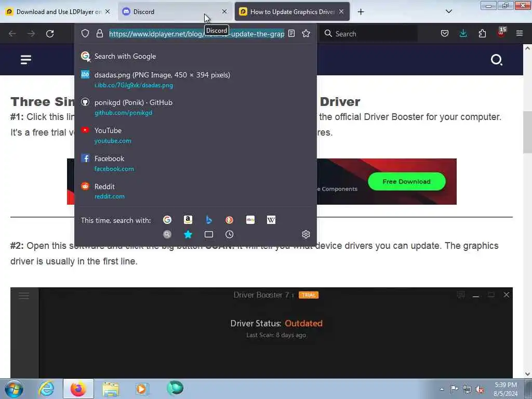
Task: Launch Internet Explorer from the taskbar
Action: tap(46, 389)
